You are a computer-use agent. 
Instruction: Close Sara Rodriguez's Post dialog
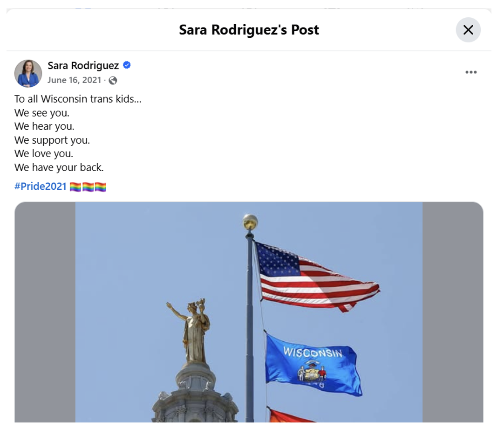point(468,30)
